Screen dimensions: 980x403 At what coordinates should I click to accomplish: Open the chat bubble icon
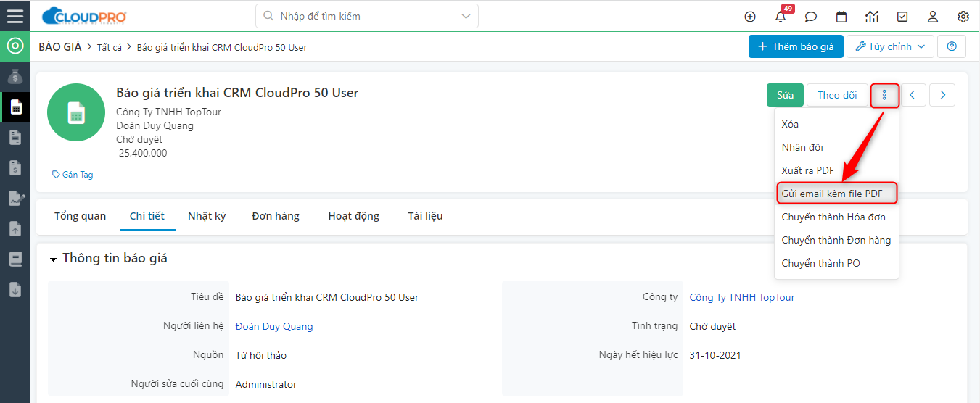pos(811,17)
